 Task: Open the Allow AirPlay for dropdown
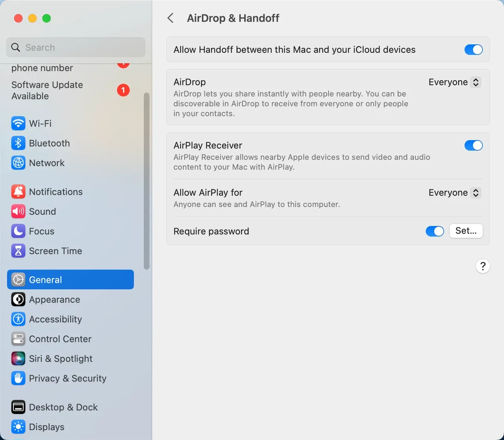click(x=455, y=193)
